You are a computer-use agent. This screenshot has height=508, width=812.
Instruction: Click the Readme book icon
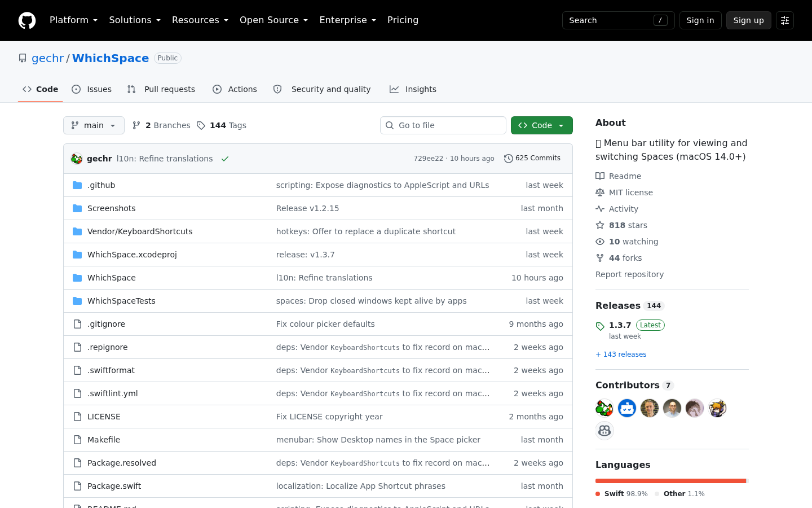point(600,176)
